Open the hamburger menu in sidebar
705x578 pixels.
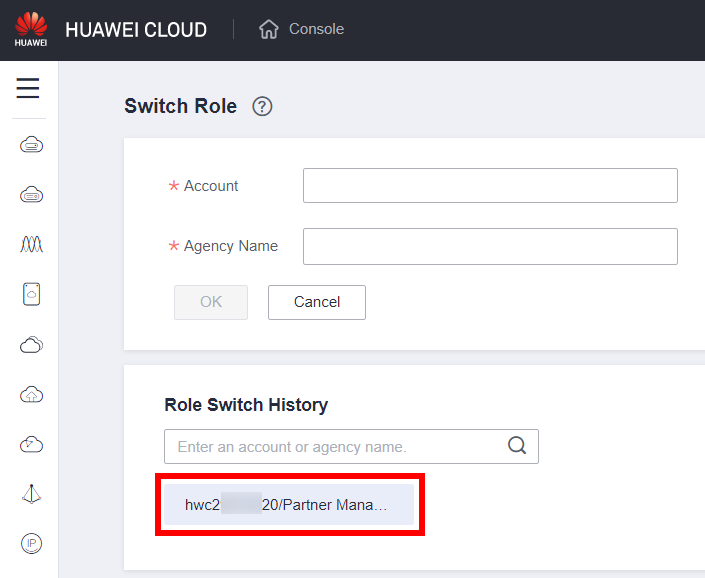click(28, 89)
